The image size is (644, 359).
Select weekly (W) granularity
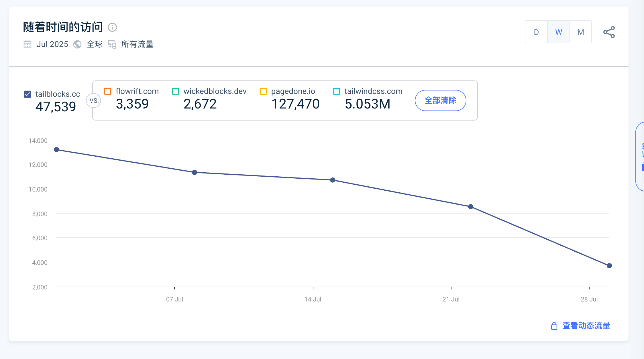559,32
